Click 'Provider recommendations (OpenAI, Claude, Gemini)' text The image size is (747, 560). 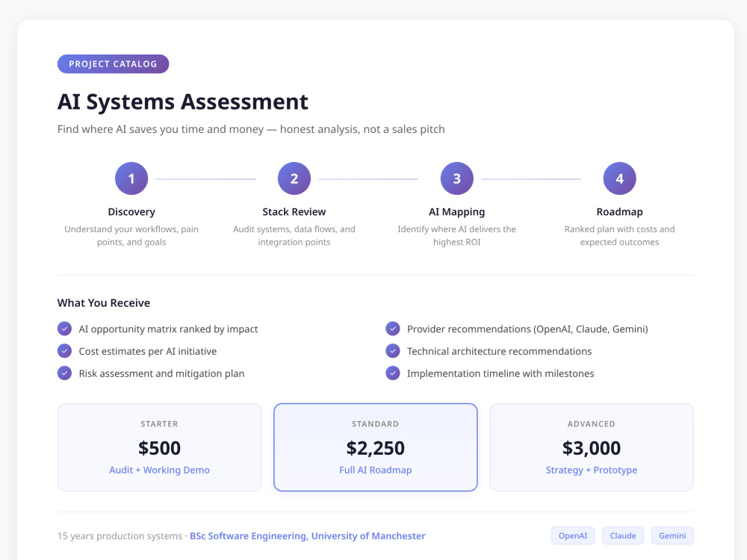[527, 329]
